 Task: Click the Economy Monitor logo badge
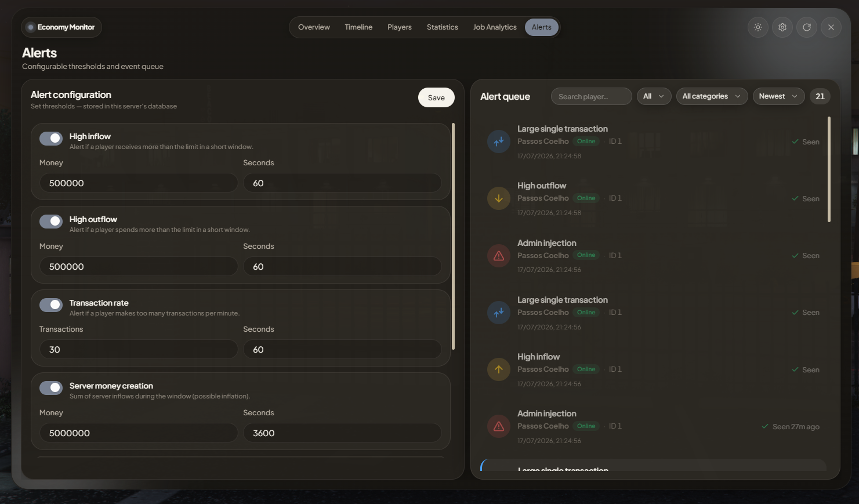pyautogui.click(x=61, y=27)
